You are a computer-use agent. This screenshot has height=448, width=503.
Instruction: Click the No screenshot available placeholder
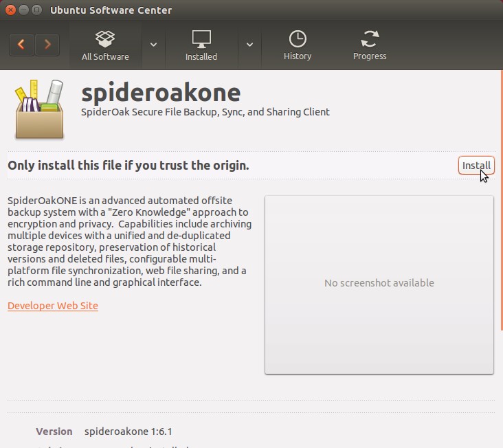(x=379, y=284)
